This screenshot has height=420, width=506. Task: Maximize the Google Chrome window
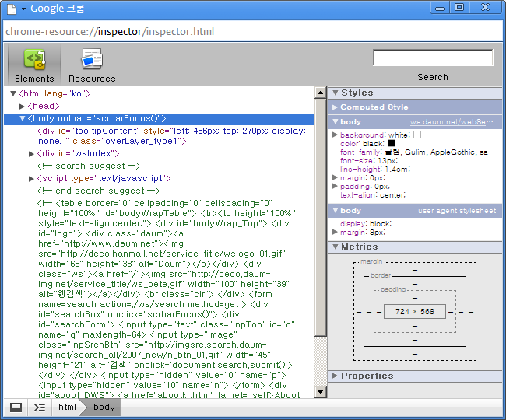click(x=459, y=8)
